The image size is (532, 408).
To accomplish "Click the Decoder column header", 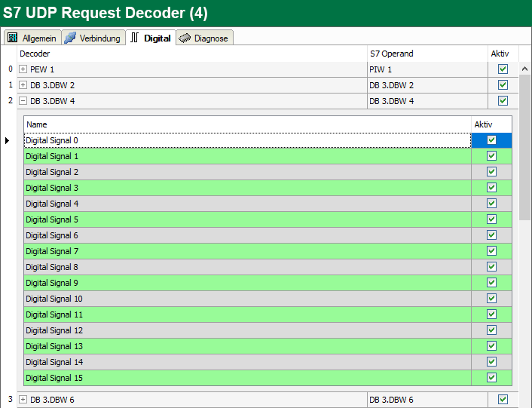I will [x=192, y=54].
